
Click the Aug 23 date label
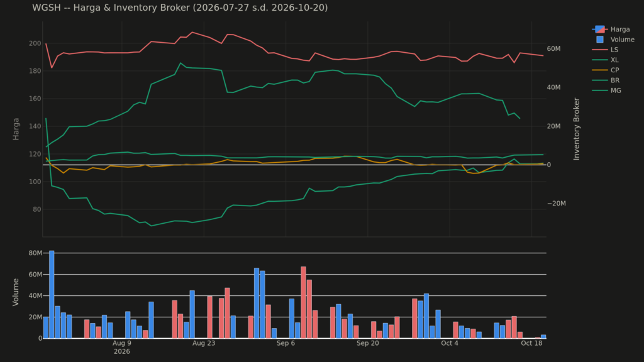(204, 343)
